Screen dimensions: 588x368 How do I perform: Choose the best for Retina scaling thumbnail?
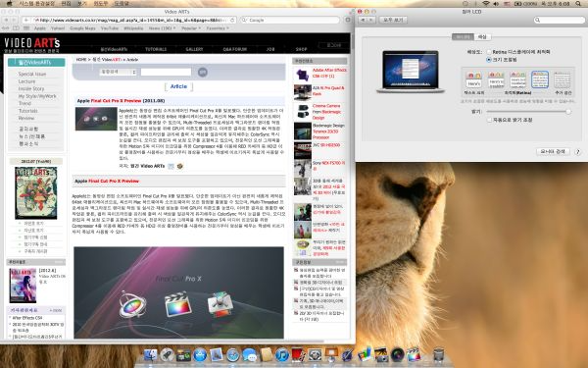517,80
